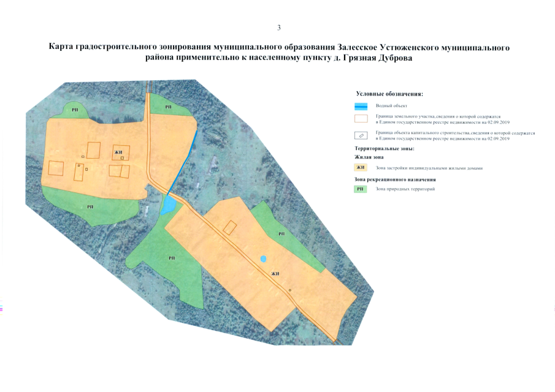Select the РП natural territory legend swatch

pos(361,189)
